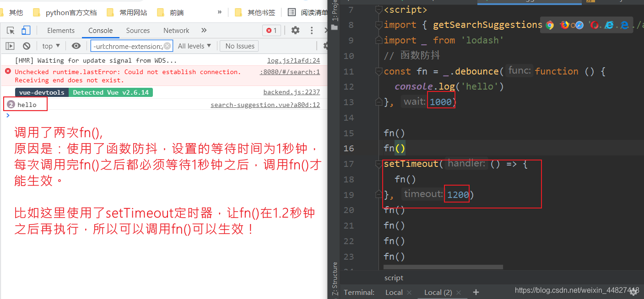This screenshot has height=299, width=644.
Task: Open the 前端 bookmarks folder
Action: pos(170,12)
